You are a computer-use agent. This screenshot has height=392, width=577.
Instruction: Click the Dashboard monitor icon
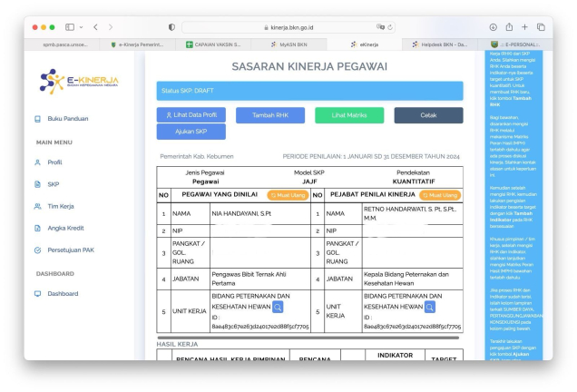37,294
